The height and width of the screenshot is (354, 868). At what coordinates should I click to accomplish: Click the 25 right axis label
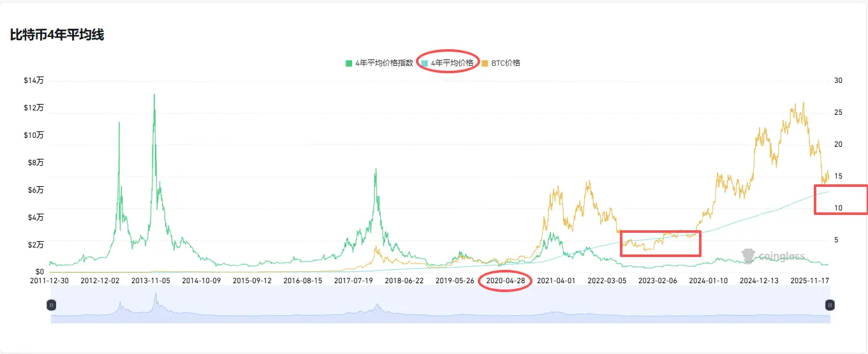[838, 113]
